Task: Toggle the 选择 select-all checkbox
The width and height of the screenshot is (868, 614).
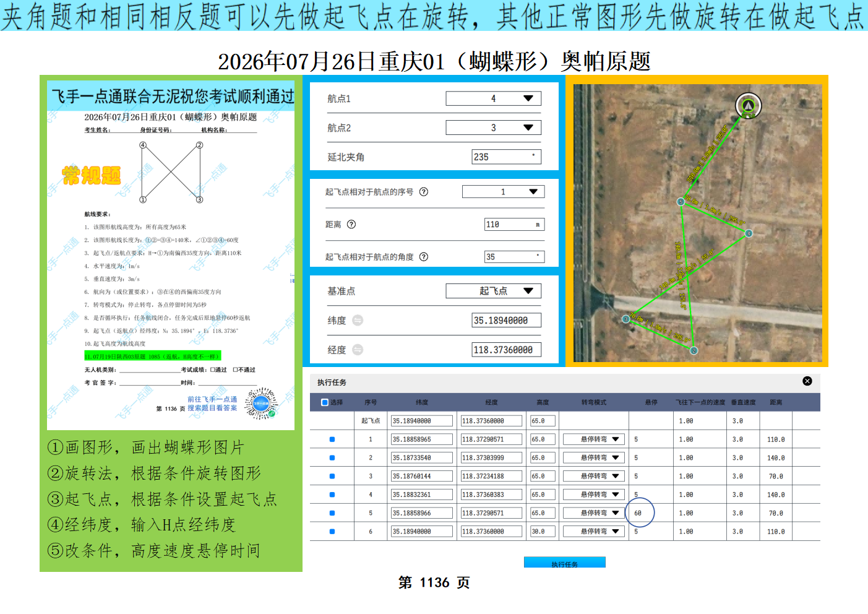Action: click(325, 402)
